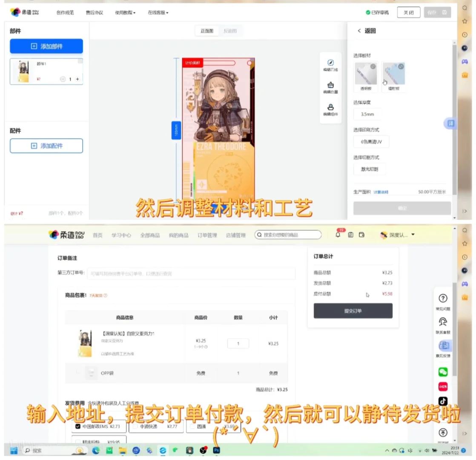Open the notification bell with 19 badge
Image resolution: width=476 pixels, height=460 pixels.
click(x=337, y=234)
